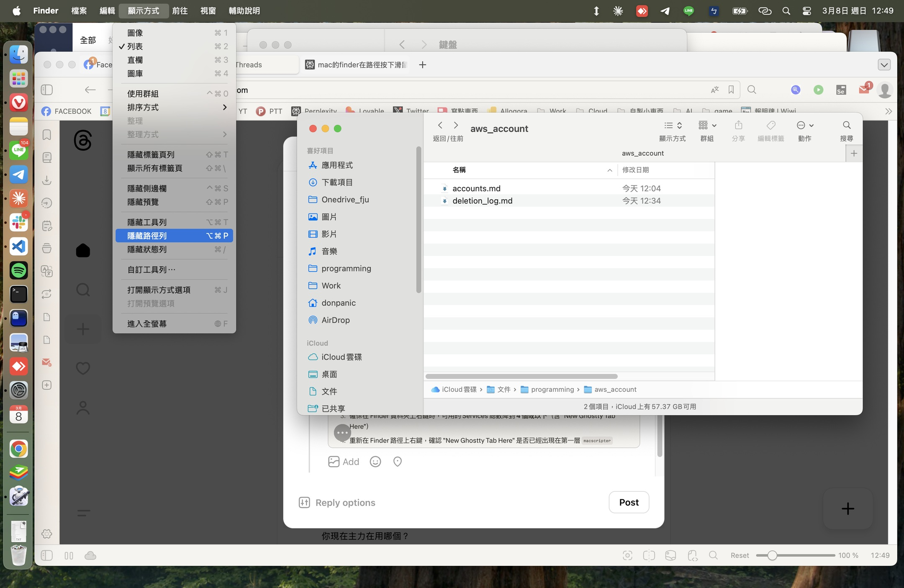The image size is (904, 588).
Task: Open the Finder search magnifier
Action: pos(846,125)
